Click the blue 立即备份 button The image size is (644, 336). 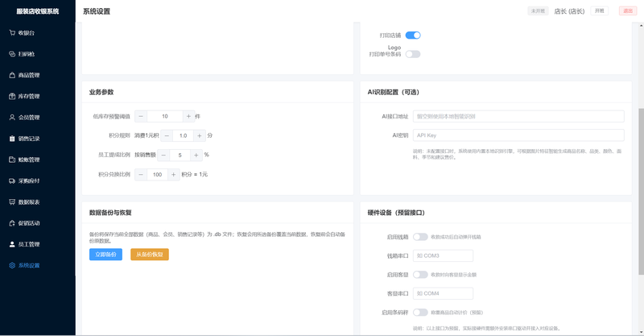[105, 254]
